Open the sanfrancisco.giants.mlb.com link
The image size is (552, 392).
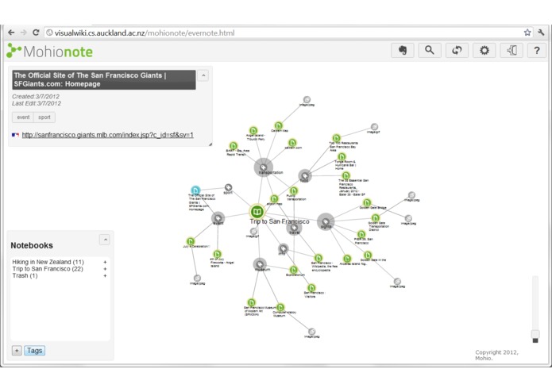(108, 135)
